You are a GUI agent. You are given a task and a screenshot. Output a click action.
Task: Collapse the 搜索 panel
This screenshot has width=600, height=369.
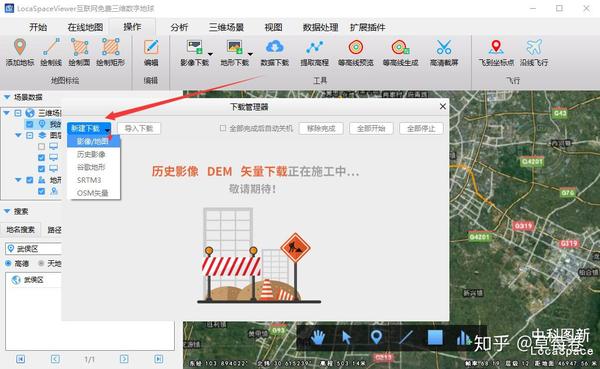(x=7, y=211)
